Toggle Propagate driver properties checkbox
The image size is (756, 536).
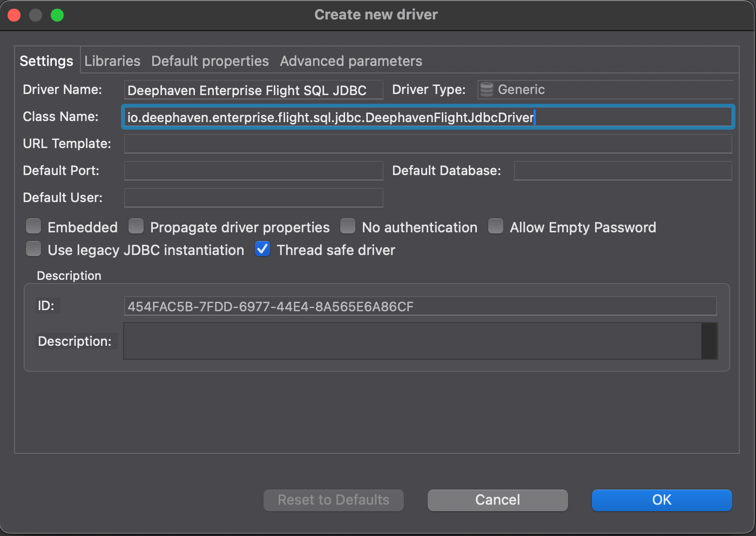(x=136, y=226)
